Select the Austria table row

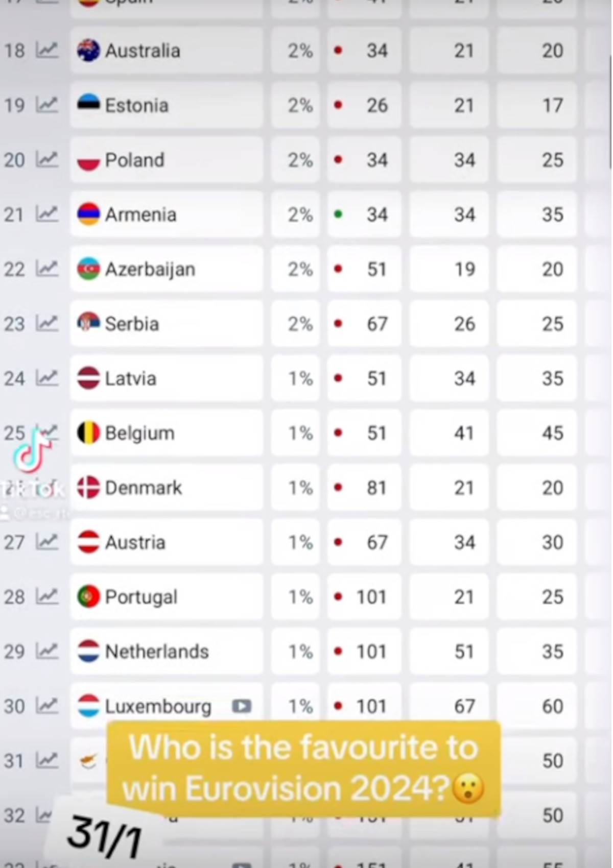pyautogui.click(x=167, y=542)
